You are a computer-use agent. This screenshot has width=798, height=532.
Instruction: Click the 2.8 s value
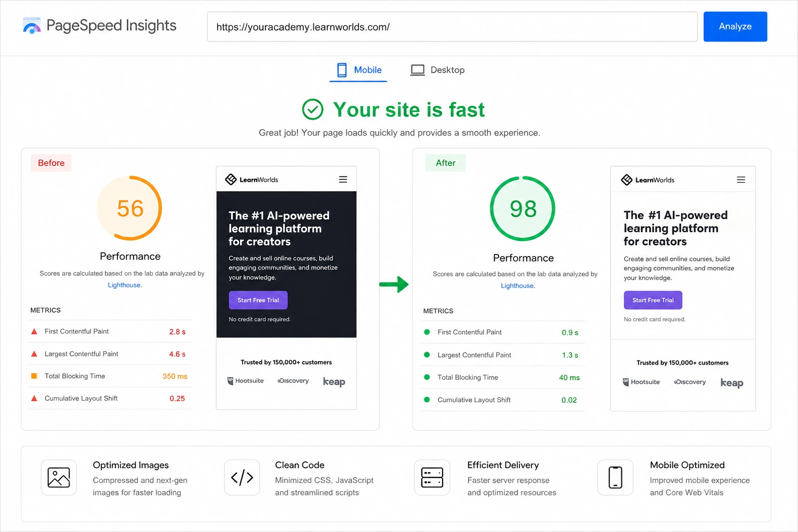(x=177, y=331)
